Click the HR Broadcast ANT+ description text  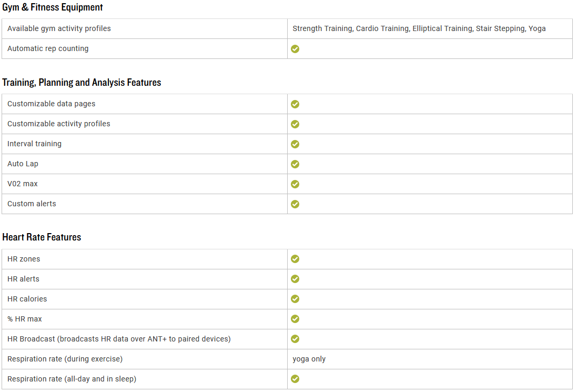coord(119,339)
